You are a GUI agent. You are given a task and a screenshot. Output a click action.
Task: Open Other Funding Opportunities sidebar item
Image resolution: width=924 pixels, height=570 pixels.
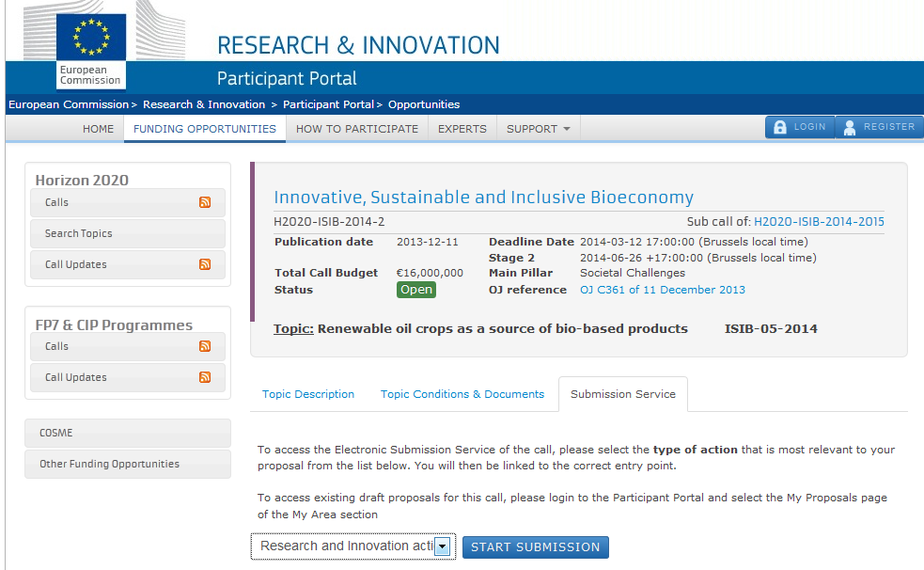(x=127, y=464)
